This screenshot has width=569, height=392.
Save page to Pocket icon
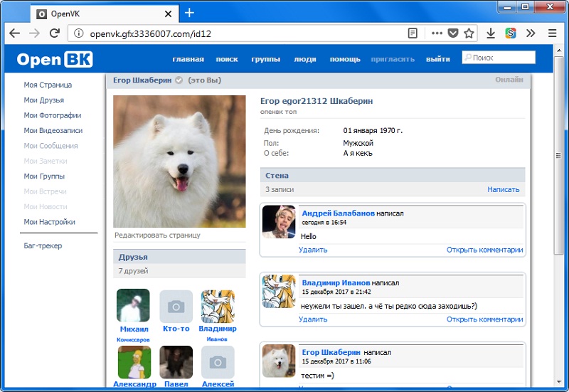453,33
